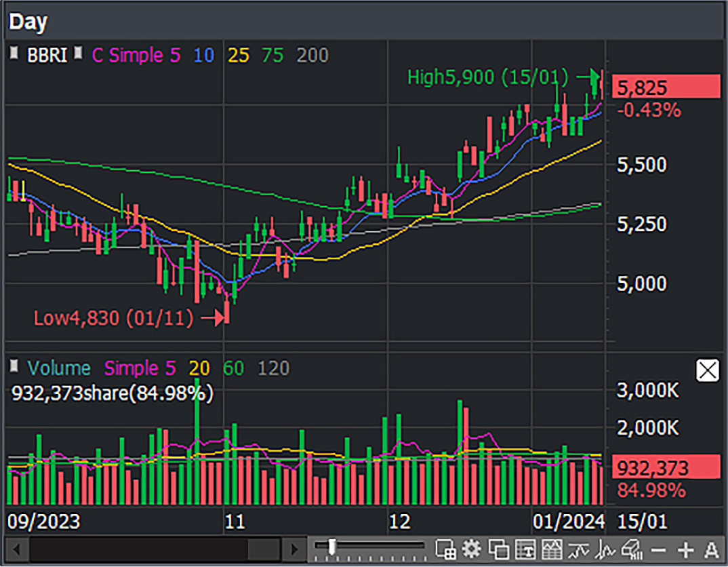The height and width of the screenshot is (567, 728).
Task: Click the 01/2024 date label
Action: pos(569,522)
